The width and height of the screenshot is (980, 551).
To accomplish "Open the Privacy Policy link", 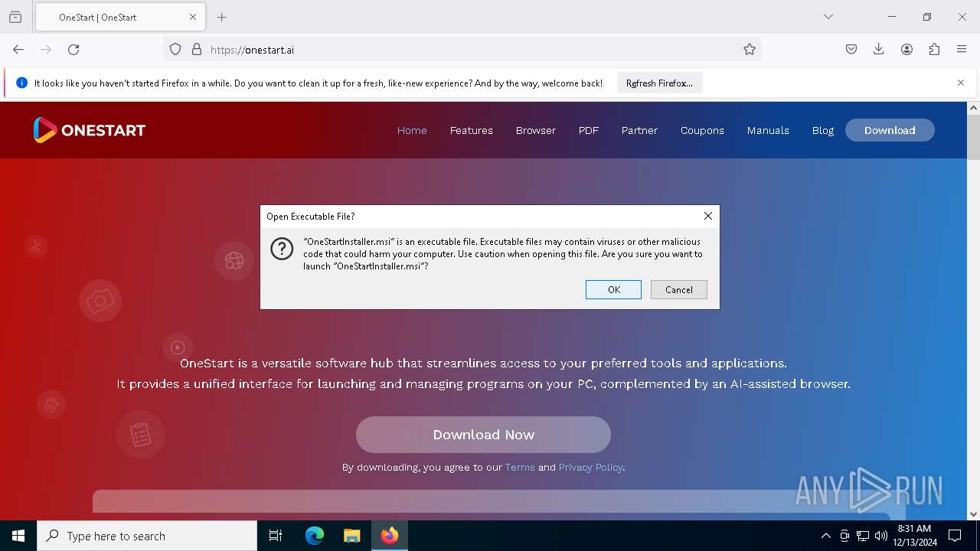I will 590,467.
